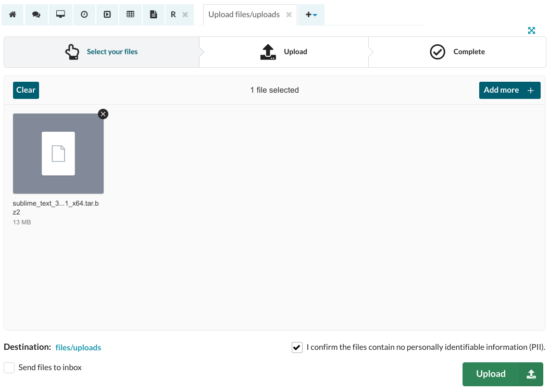
Task: Open the table grid tab
Action: coord(131,15)
